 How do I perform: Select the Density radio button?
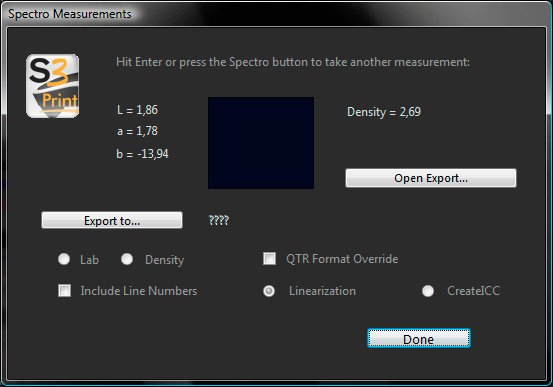click(127, 259)
